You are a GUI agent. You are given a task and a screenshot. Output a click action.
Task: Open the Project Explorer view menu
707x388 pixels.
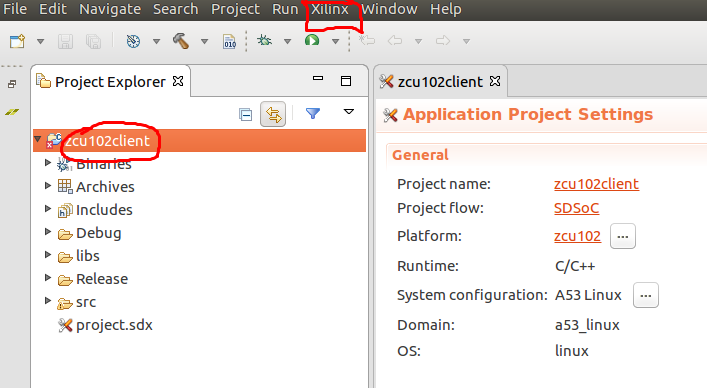[349, 111]
